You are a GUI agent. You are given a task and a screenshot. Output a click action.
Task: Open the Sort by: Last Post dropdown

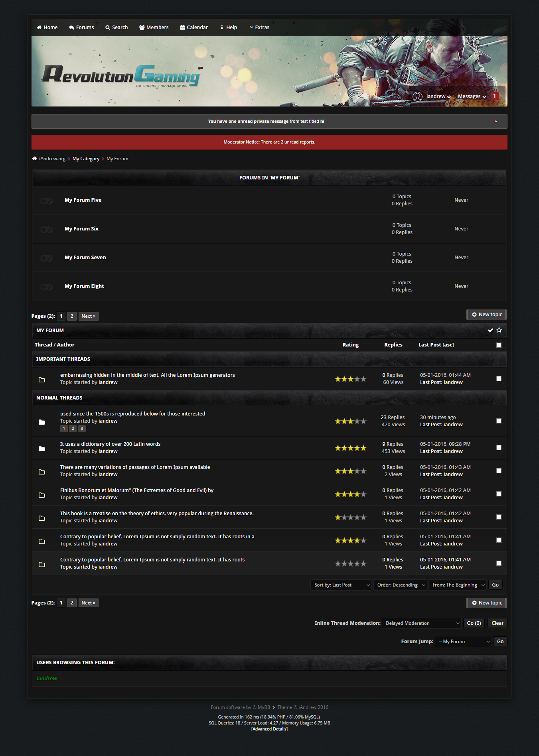coord(341,585)
